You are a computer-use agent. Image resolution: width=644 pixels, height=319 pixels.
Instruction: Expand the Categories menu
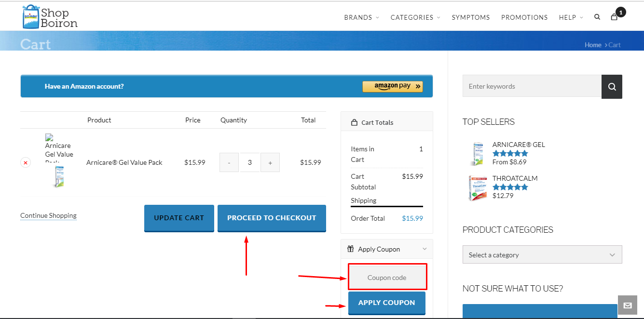(415, 17)
